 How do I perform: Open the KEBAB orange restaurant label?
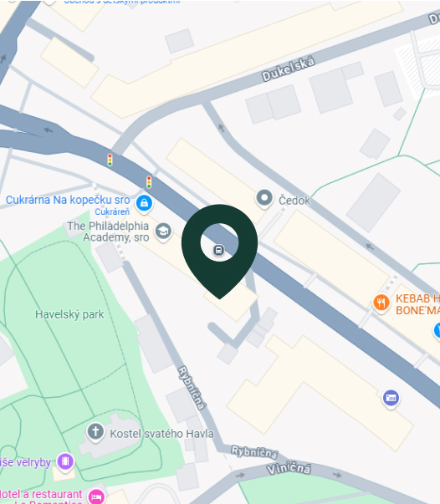point(417,304)
